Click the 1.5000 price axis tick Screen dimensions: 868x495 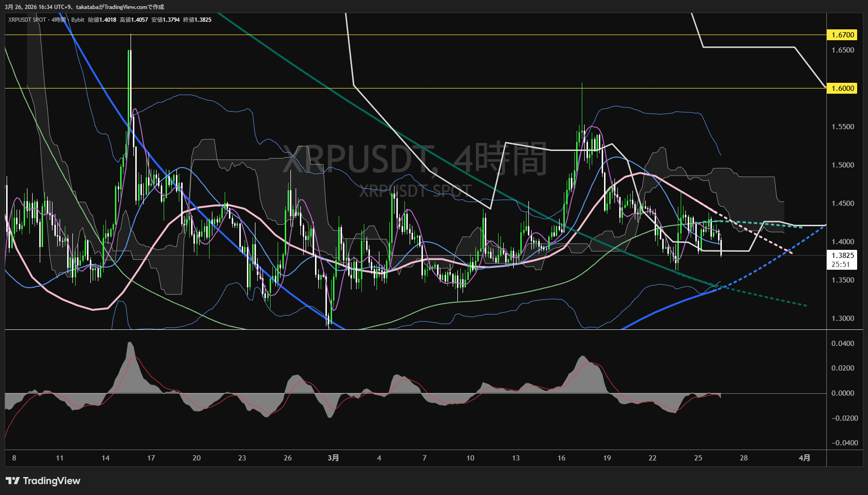point(842,165)
